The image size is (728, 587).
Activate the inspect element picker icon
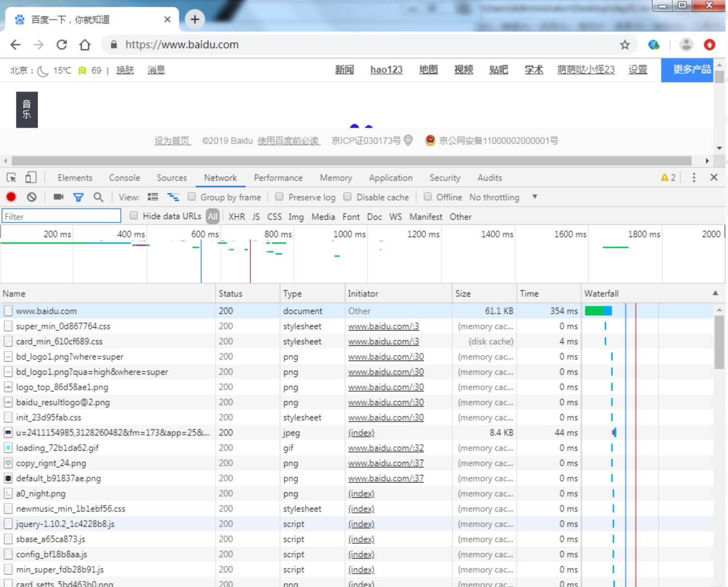click(x=11, y=178)
